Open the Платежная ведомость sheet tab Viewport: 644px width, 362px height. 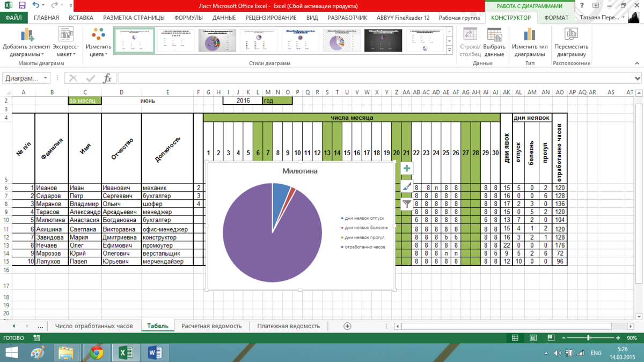coord(288,326)
